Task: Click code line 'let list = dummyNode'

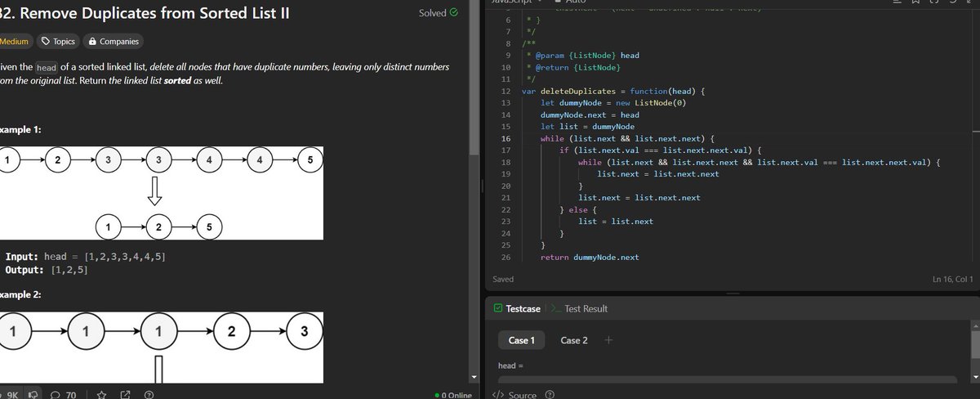Action: (x=587, y=127)
